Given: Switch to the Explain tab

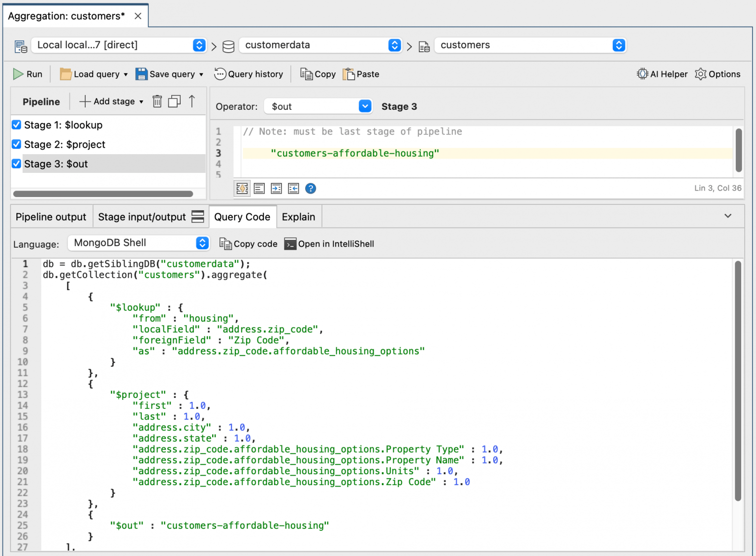Looking at the screenshot, I should 298,217.
